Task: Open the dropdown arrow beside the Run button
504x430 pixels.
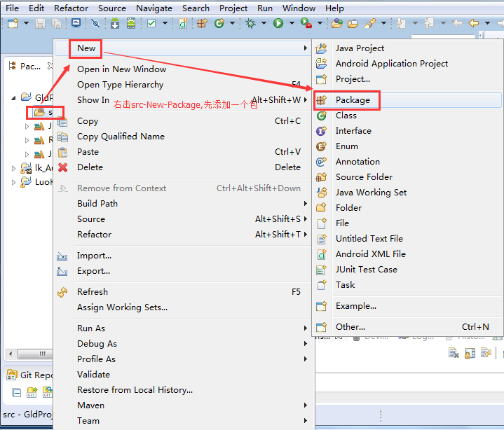Action: click(292, 23)
